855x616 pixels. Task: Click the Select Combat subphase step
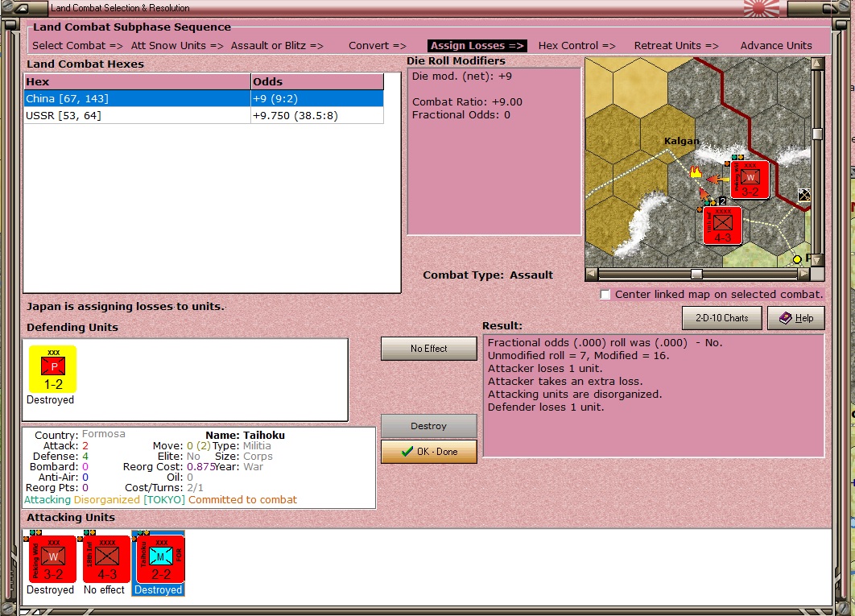(77, 46)
